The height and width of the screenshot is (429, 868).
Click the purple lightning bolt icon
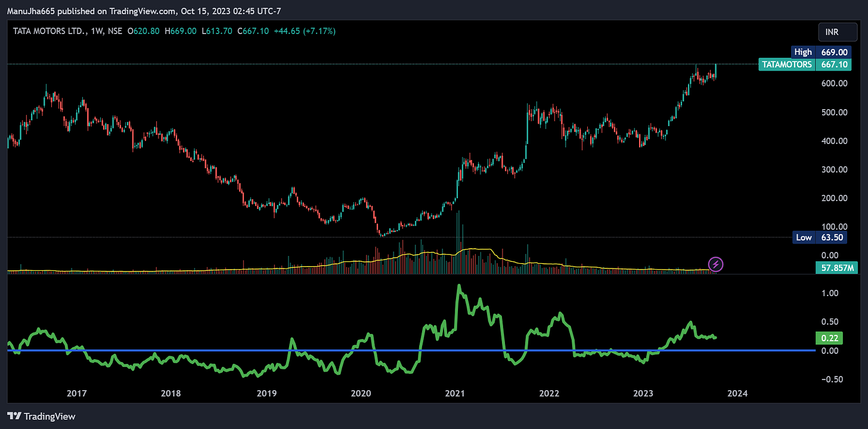[x=716, y=264]
